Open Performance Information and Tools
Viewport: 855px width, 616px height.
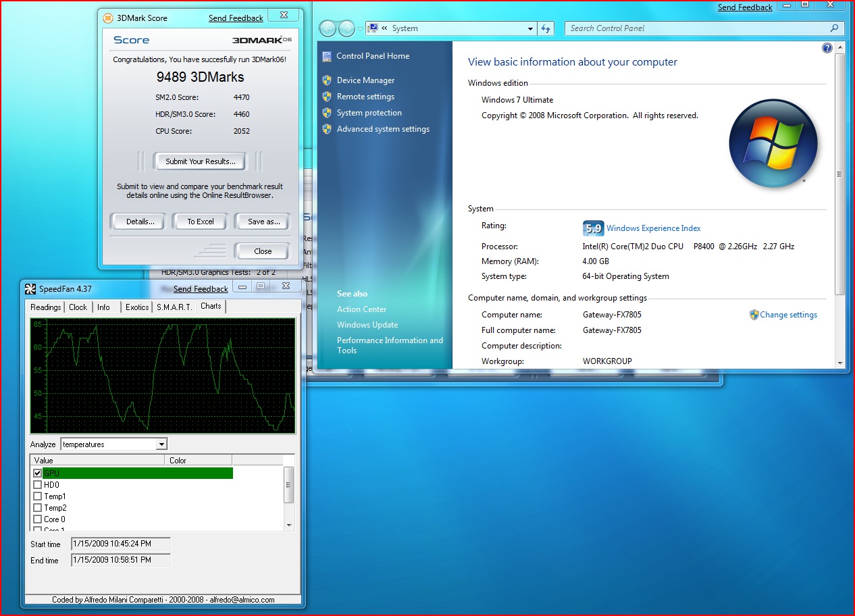(390, 345)
